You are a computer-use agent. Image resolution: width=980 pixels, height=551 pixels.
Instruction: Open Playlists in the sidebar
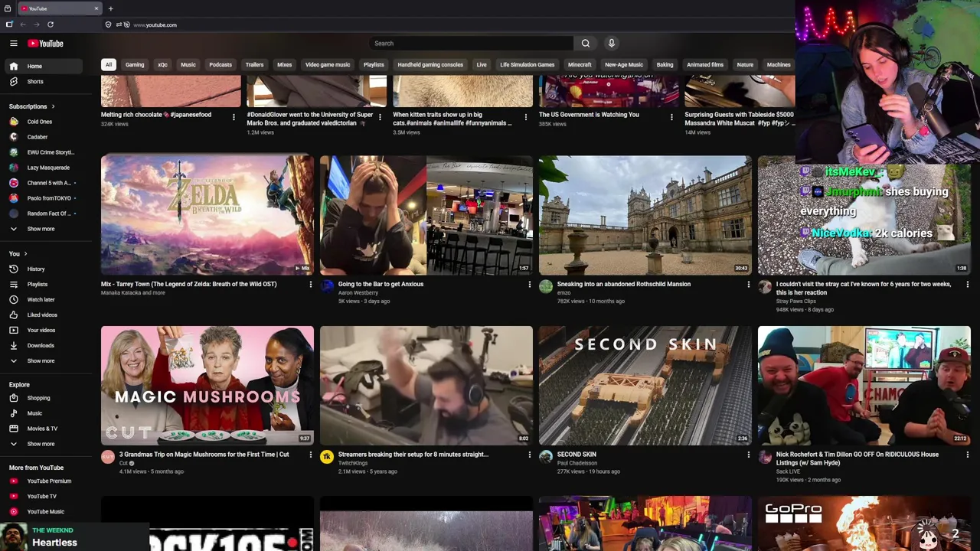click(x=43, y=285)
